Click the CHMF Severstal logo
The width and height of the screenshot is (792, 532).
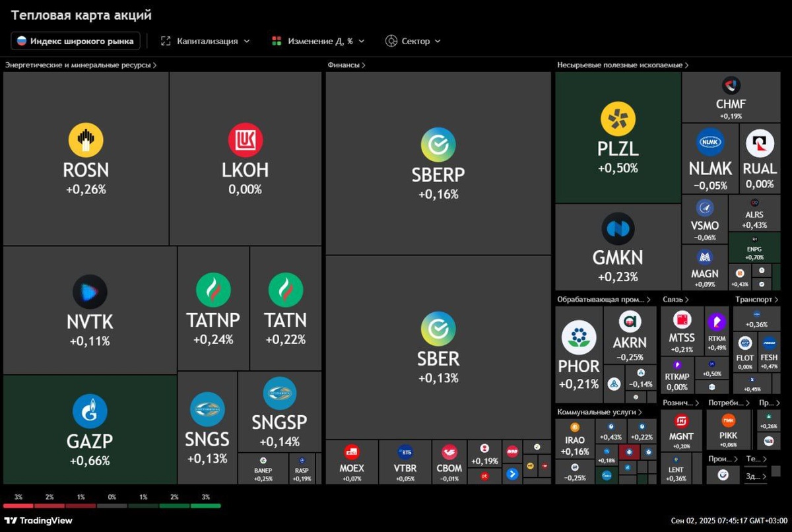coord(731,86)
